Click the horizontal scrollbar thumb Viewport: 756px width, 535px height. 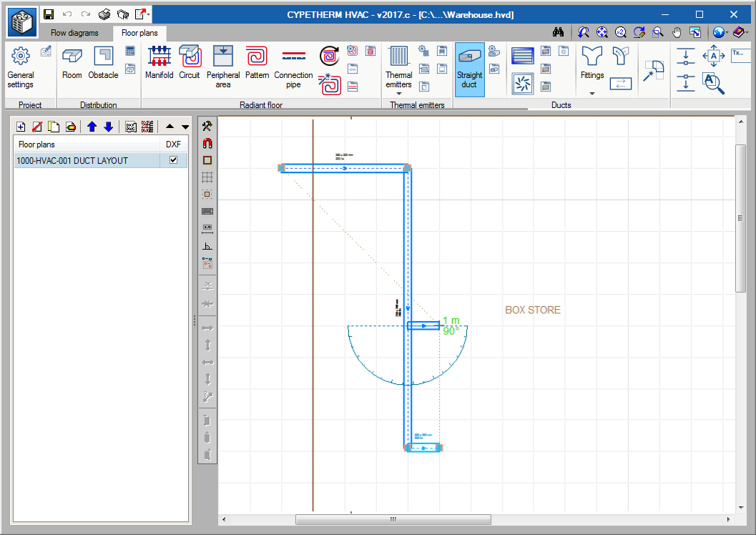(x=393, y=520)
